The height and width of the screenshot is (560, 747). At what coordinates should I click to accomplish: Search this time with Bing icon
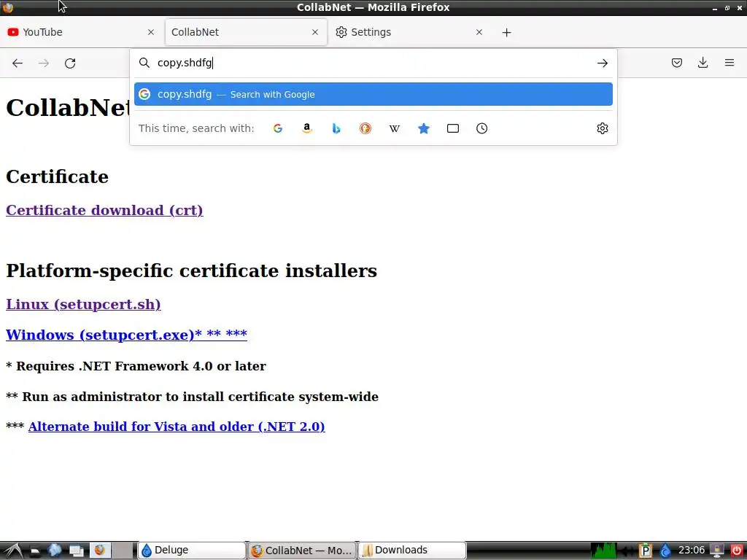[x=336, y=128]
